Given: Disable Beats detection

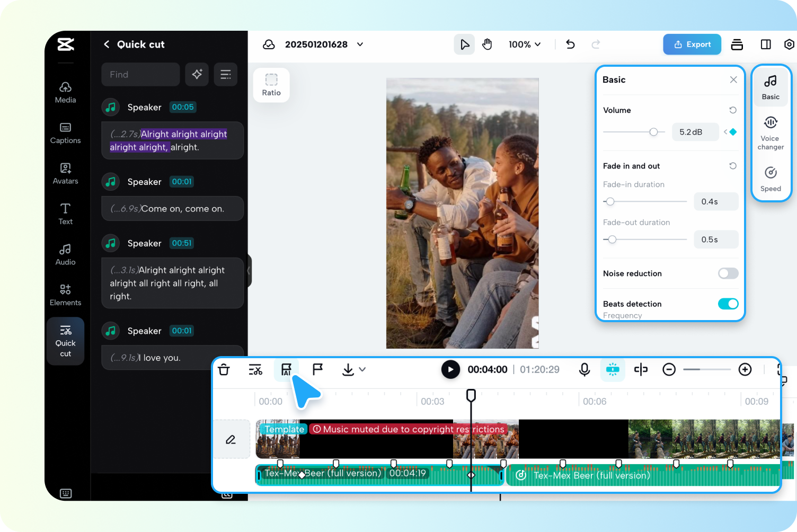Looking at the screenshot, I should 728,304.
